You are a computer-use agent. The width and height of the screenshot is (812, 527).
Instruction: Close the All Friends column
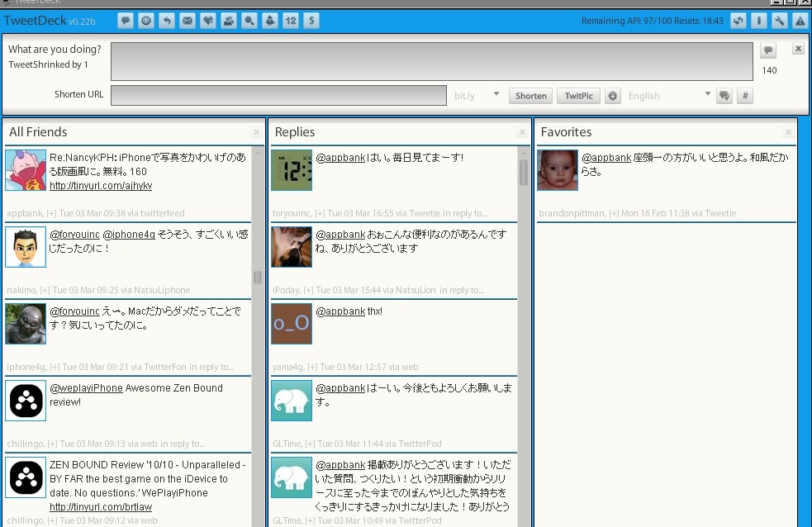[x=256, y=132]
